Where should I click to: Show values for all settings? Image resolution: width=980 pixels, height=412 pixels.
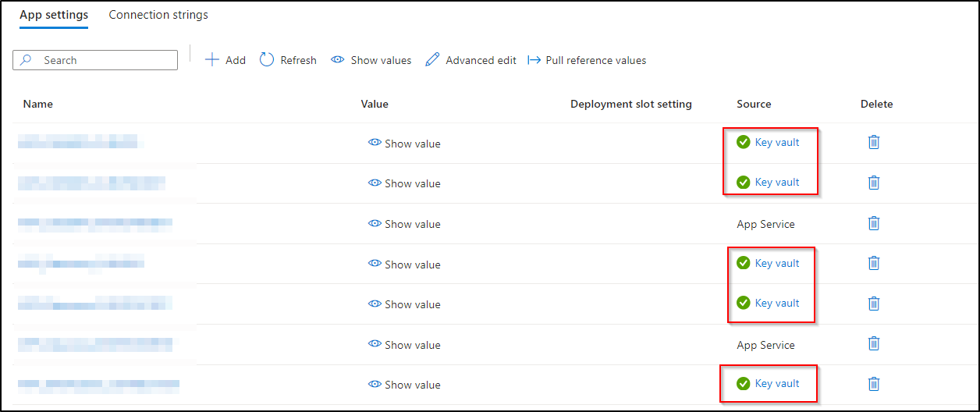point(371,60)
